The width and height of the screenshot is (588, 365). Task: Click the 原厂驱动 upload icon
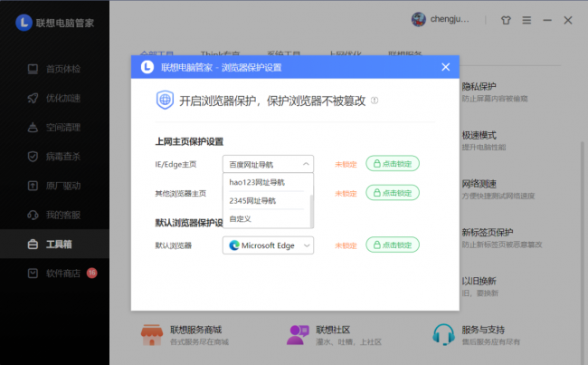(33, 186)
